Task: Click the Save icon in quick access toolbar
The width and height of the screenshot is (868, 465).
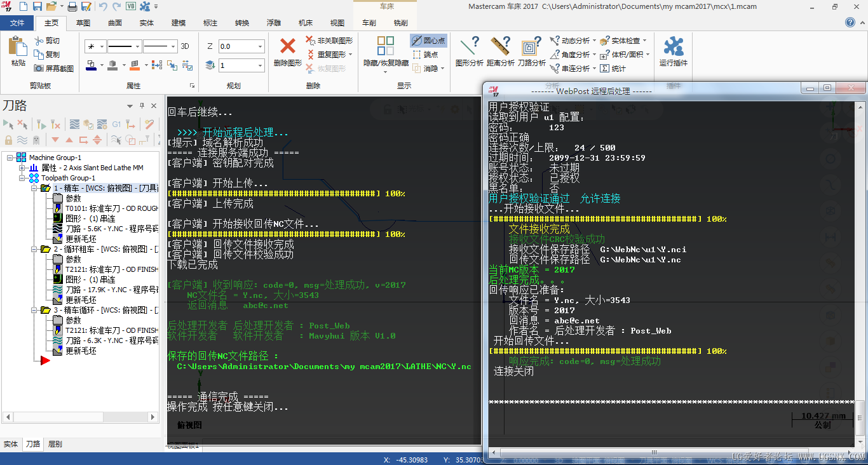Action: pos(37,6)
